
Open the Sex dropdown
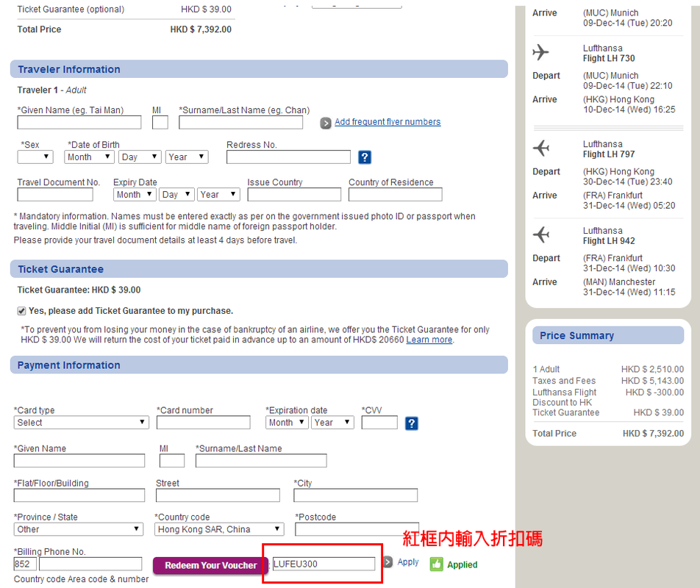[x=35, y=157]
